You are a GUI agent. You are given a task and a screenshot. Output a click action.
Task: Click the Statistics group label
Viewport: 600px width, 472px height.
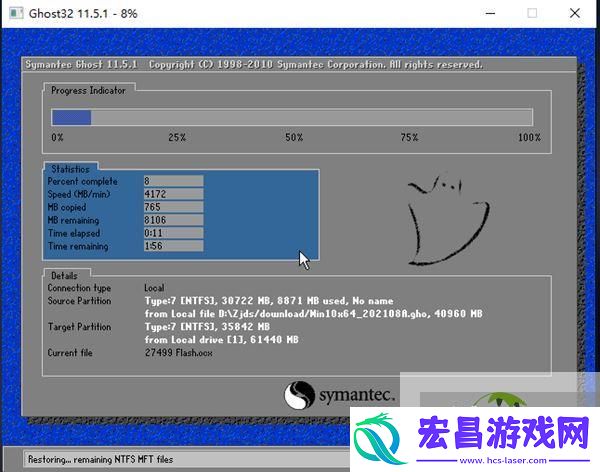click(70, 169)
